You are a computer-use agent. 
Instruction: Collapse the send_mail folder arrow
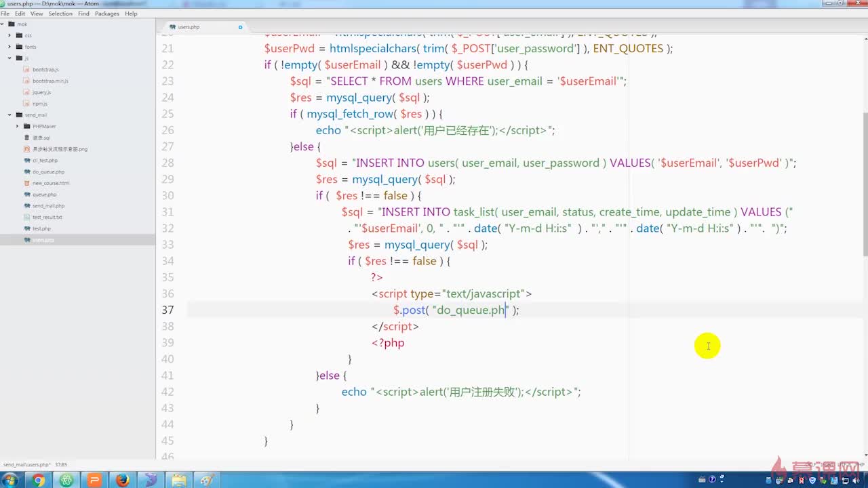(x=9, y=115)
